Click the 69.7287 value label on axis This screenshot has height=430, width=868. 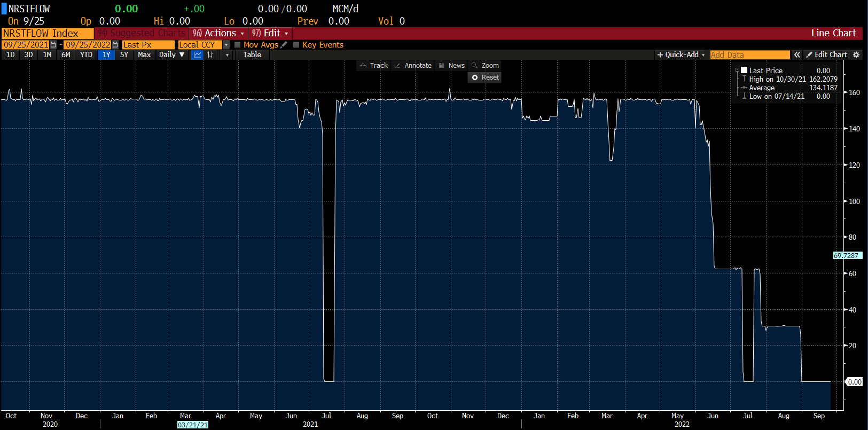847,255
